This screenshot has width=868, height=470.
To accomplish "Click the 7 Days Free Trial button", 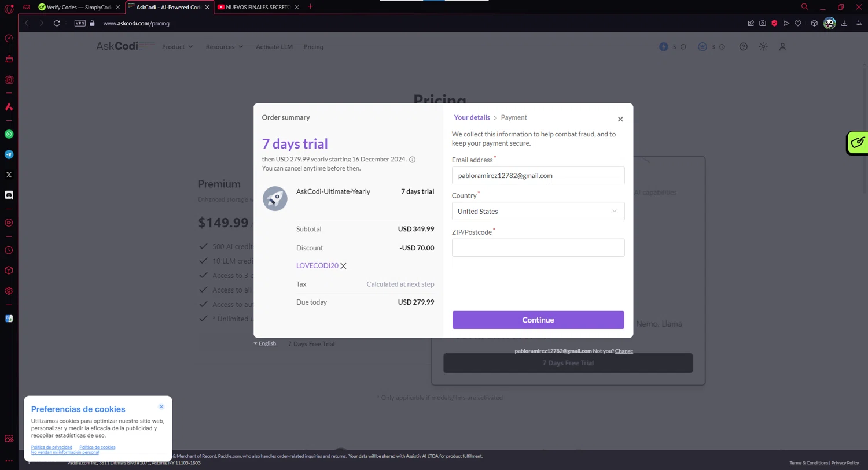I will [568, 363].
